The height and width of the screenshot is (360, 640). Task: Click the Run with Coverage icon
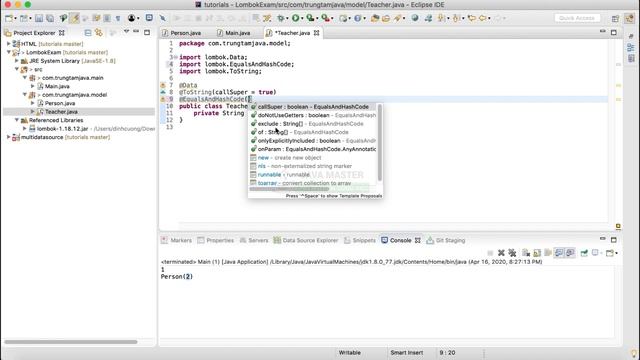pyautogui.click(x=310, y=18)
